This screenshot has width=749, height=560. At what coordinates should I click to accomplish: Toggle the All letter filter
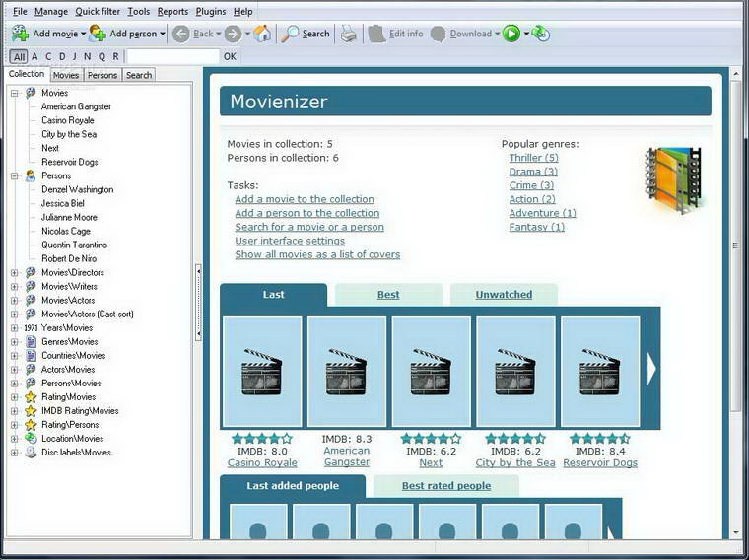pyautogui.click(x=19, y=57)
